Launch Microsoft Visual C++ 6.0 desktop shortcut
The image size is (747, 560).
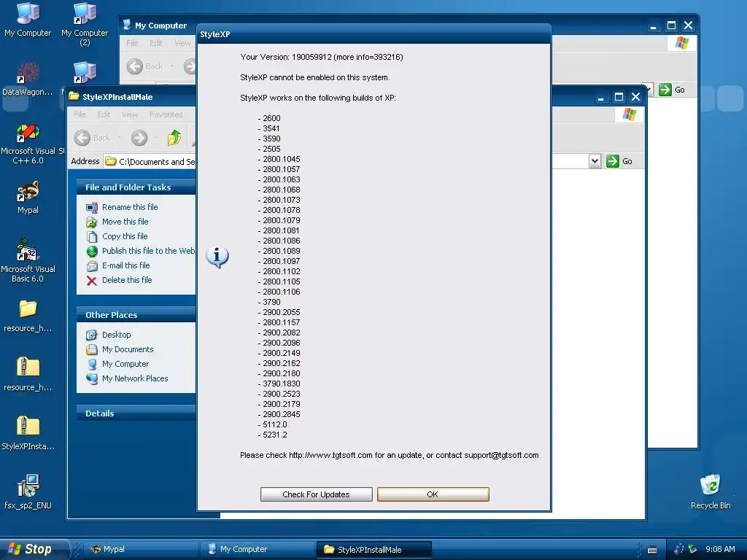(x=28, y=144)
